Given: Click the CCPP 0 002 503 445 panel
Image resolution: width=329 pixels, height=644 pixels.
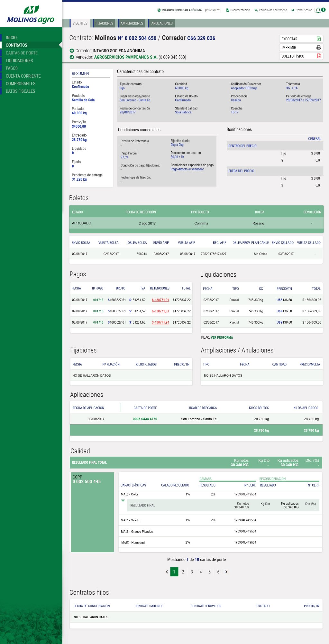Looking at the screenshot, I should pos(93,512).
